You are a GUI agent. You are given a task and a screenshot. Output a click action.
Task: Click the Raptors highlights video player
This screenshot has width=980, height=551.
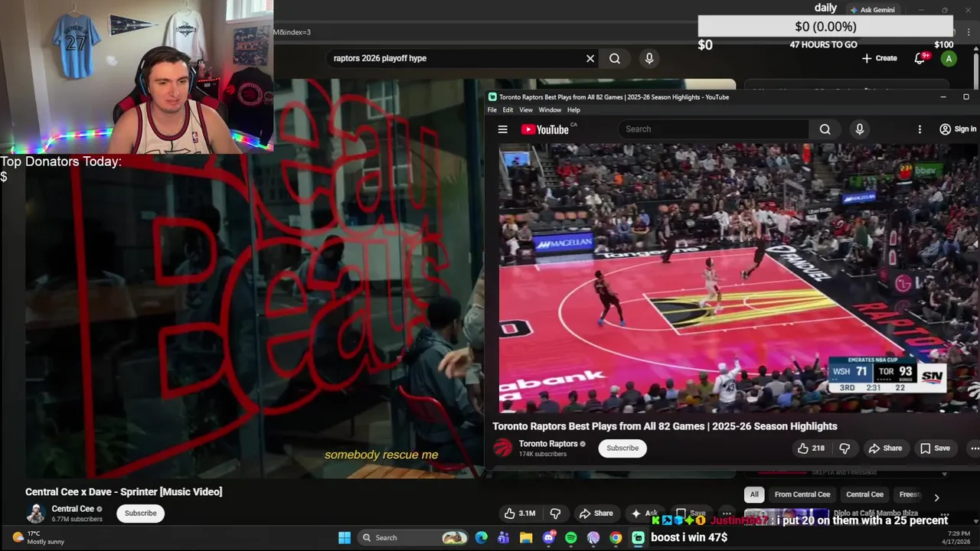(x=739, y=278)
